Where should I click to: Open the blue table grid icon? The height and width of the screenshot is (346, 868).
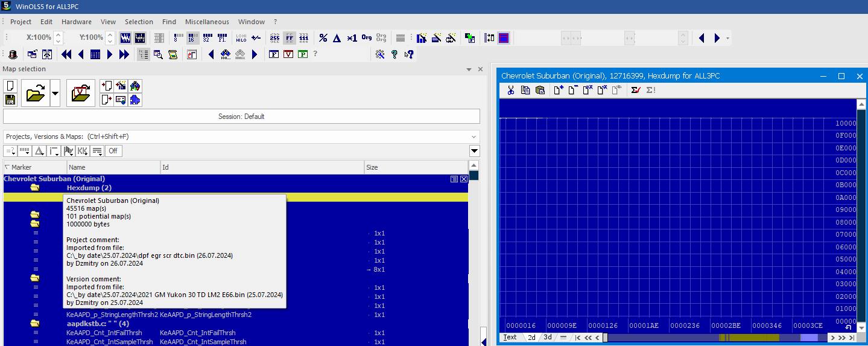coord(95,54)
